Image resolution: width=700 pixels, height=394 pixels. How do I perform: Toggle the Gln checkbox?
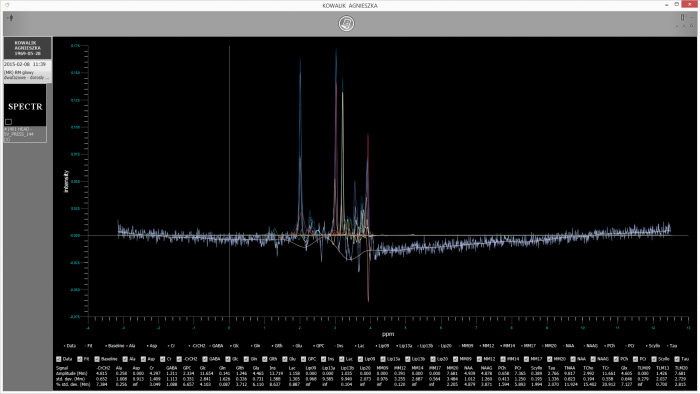click(x=246, y=359)
